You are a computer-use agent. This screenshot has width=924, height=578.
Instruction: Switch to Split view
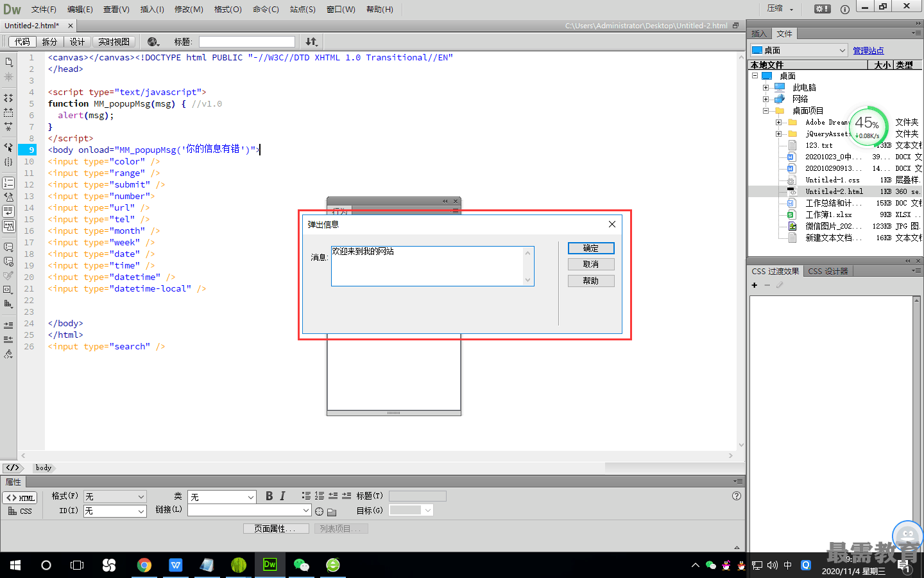point(49,42)
